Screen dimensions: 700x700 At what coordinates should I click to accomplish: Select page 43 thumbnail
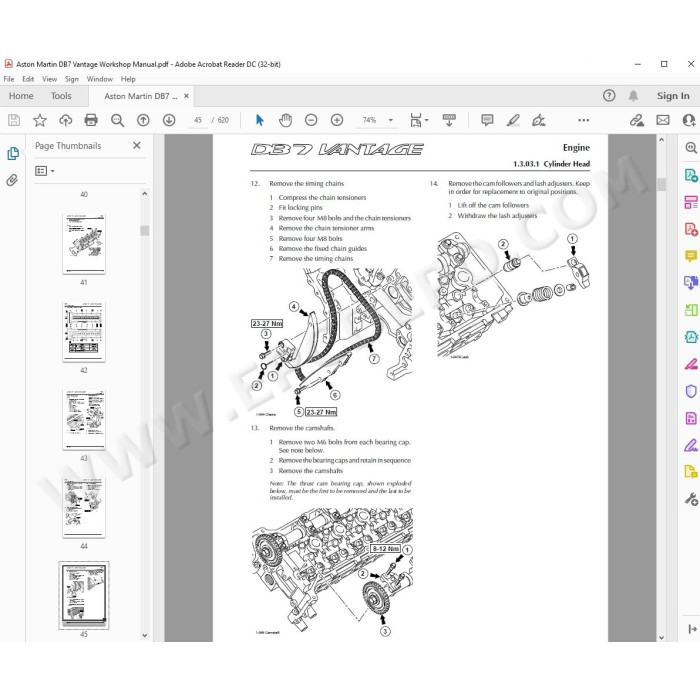(x=84, y=419)
